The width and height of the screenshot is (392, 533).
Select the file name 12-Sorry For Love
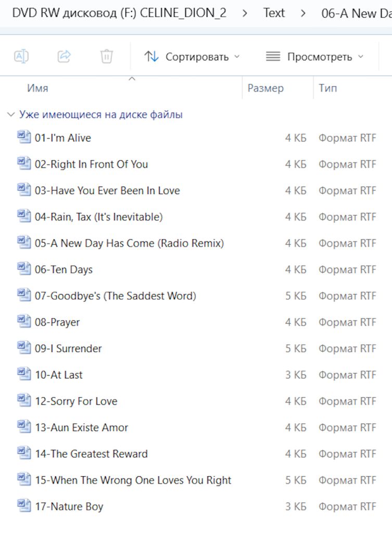coord(76,401)
